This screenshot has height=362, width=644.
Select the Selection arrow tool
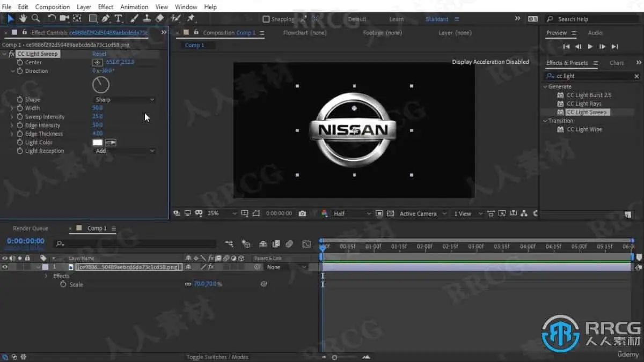[x=11, y=18]
